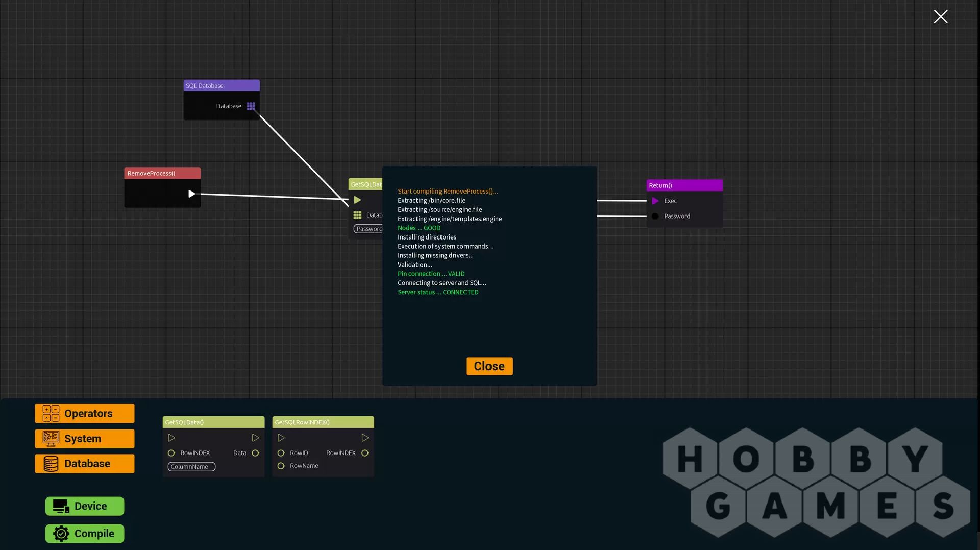Viewport: 980px width, 550px height.
Task: Click the Operators category icon
Action: pos(51,413)
